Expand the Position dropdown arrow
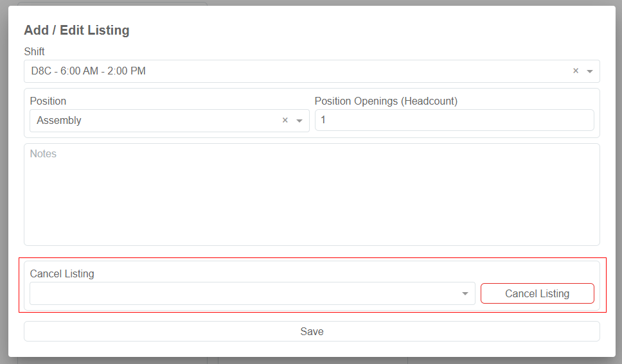The width and height of the screenshot is (622, 364). click(299, 121)
